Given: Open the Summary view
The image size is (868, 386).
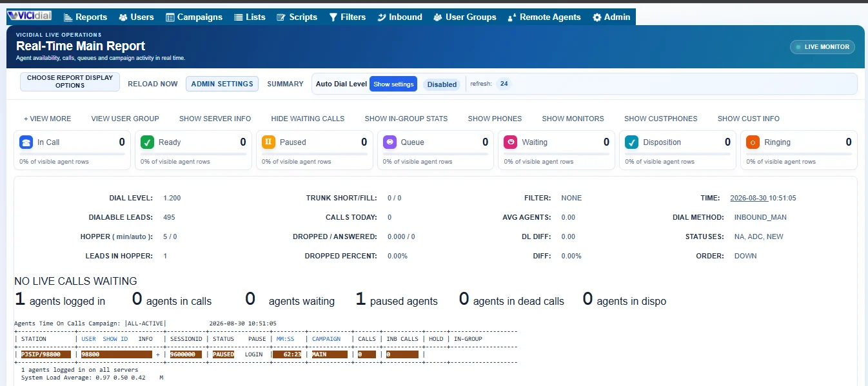Looking at the screenshot, I should (x=285, y=84).
